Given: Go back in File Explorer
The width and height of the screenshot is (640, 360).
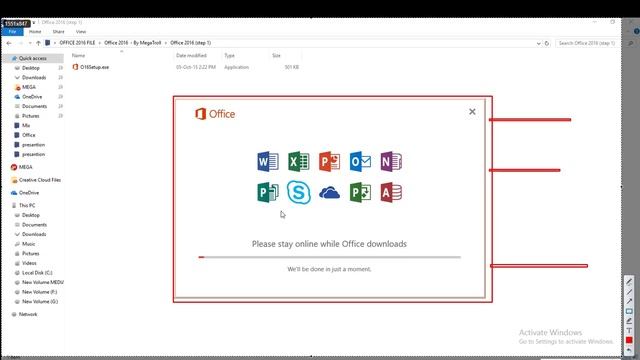Looking at the screenshot, I should [9, 43].
